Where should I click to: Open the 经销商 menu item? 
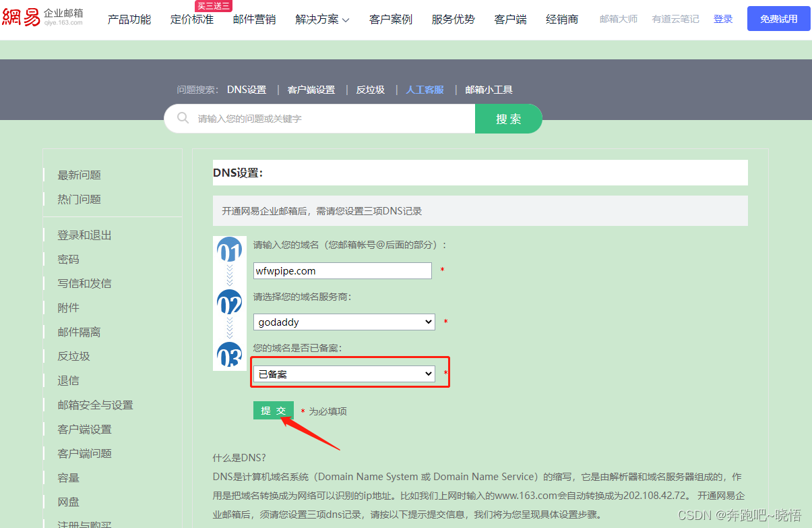pyautogui.click(x=562, y=20)
